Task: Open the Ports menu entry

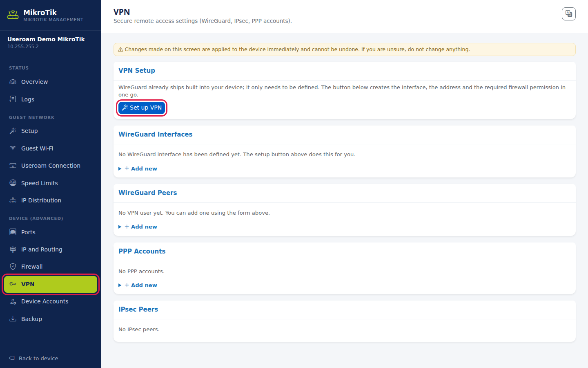Action: click(51, 232)
